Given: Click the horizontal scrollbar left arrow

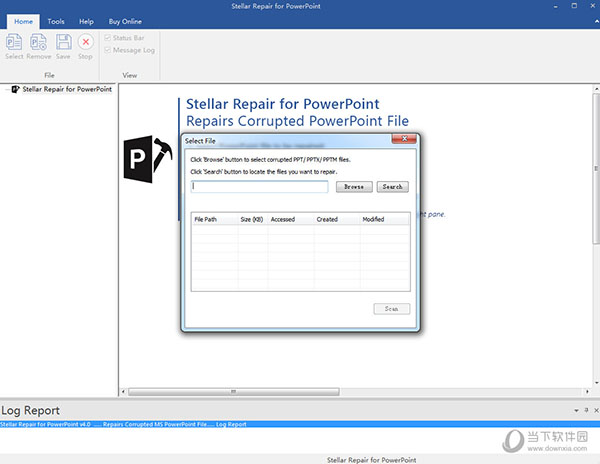Looking at the screenshot, I should (x=123, y=392).
